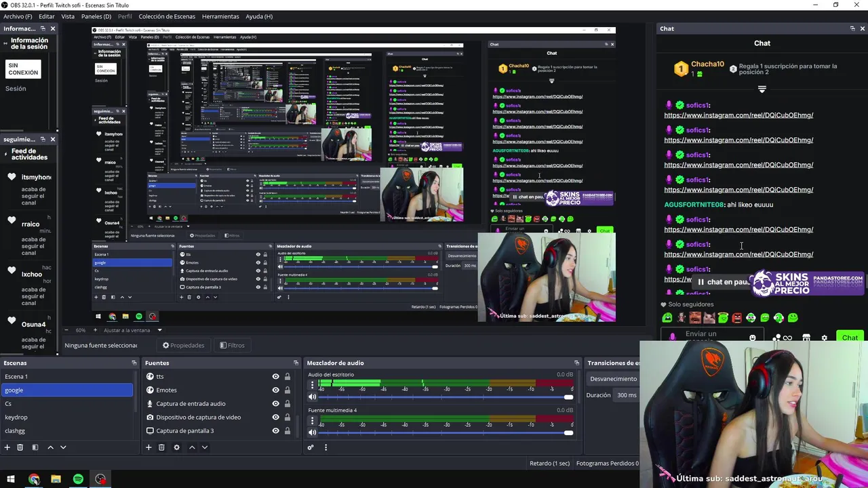Hide Captura de pantalla 3 source
The height and width of the screenshot is (488, 868).
[275, 430]
